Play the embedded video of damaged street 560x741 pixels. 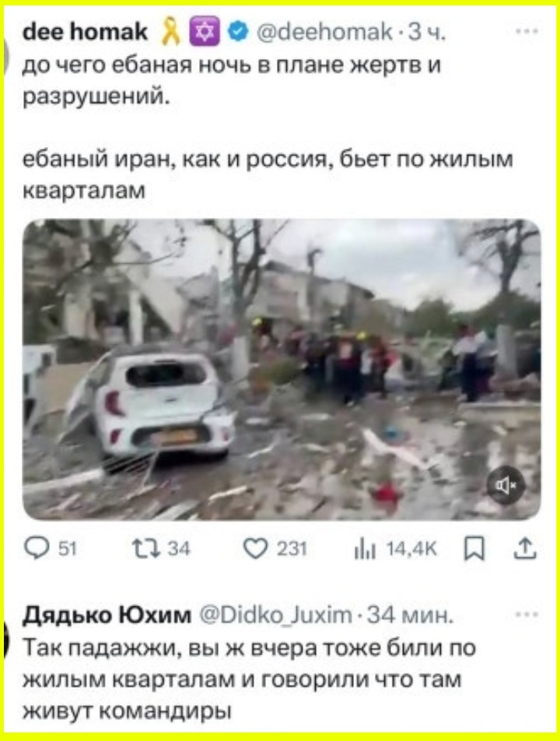pyautogui.click(x=282, y=370)
